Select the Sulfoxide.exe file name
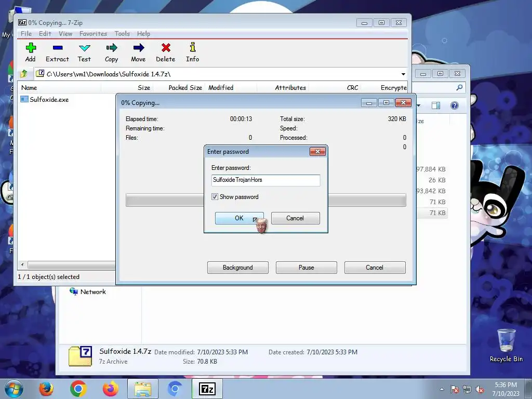Image resolution: width=532 pixels, height=399 pixels. (x=49, y=99)
